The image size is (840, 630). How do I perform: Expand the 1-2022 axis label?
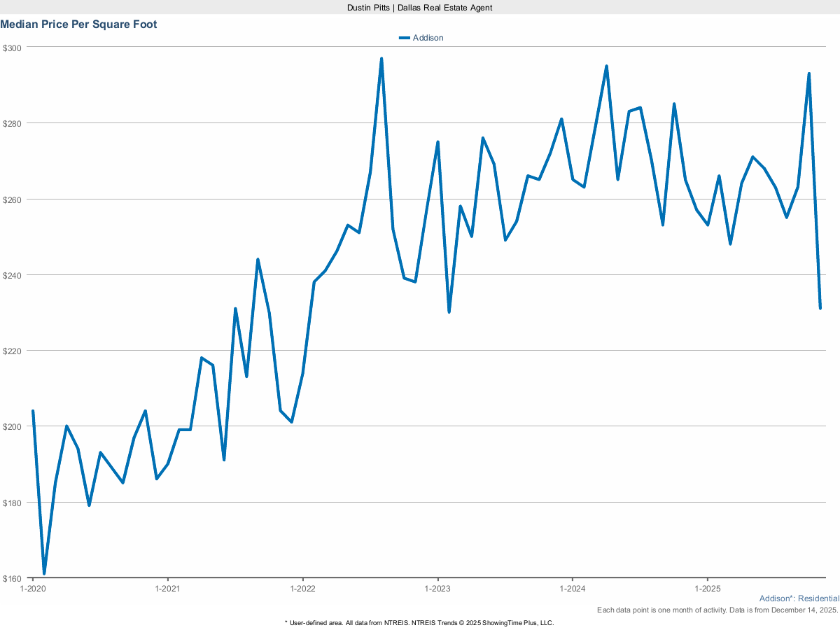pos(303,589)
